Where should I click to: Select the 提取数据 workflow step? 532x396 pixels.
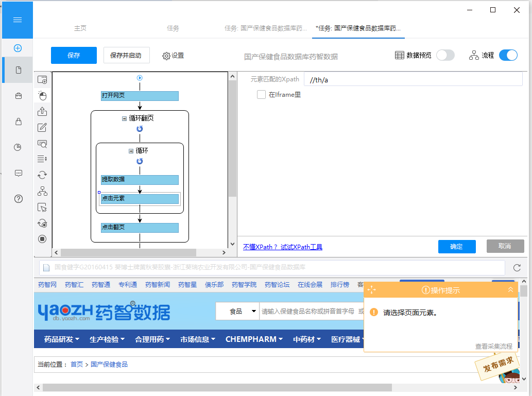click(x=140, y=180)
